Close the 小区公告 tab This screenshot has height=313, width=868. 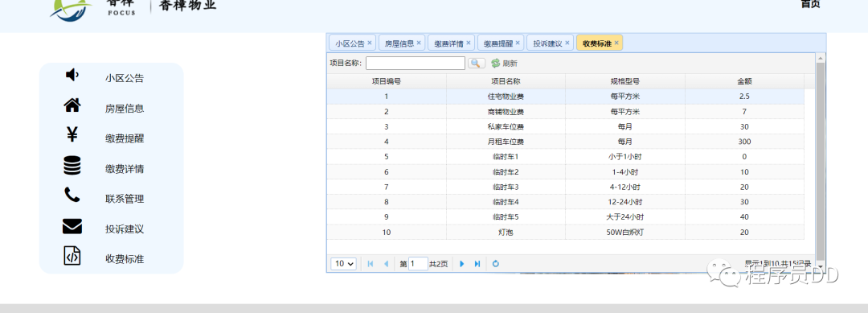(370, 43)
